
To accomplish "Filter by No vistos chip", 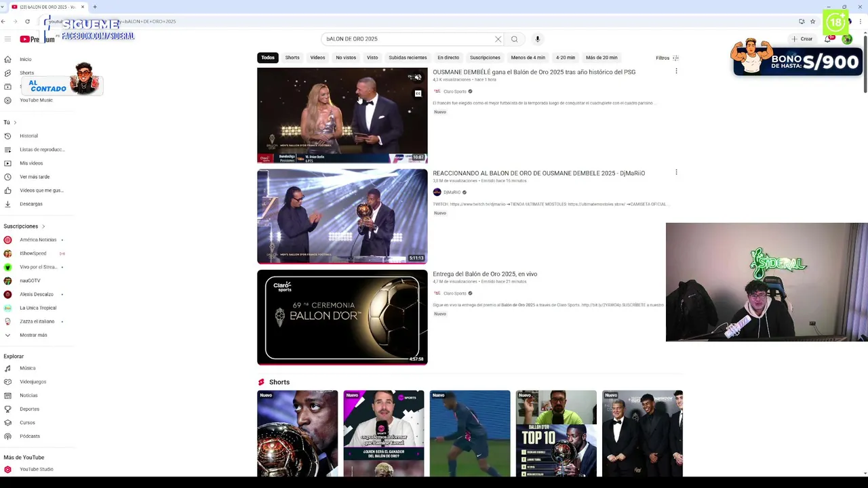I will [346, 58].
